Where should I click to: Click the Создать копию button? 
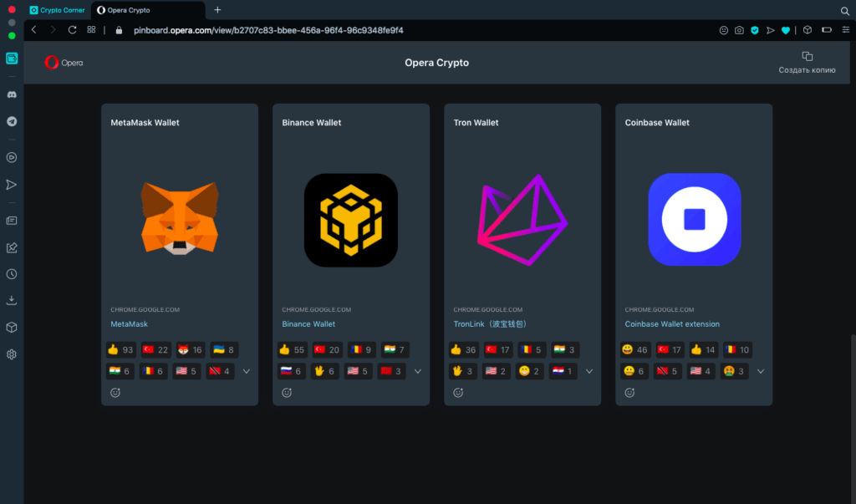pyautogui.click(x=807, y=63)
